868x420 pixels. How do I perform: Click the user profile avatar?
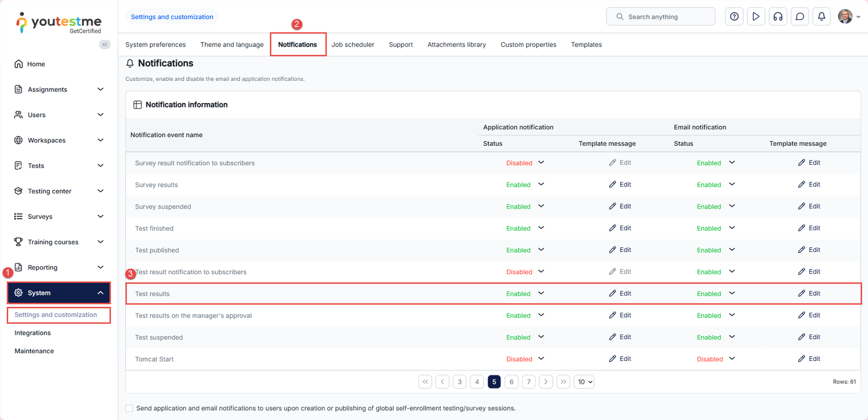point(845,17)
